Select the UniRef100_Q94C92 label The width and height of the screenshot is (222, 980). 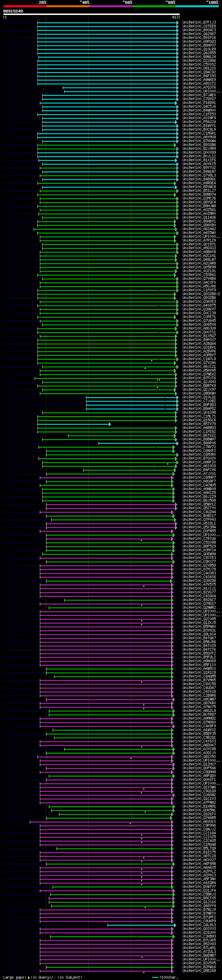tap(199, 72)
